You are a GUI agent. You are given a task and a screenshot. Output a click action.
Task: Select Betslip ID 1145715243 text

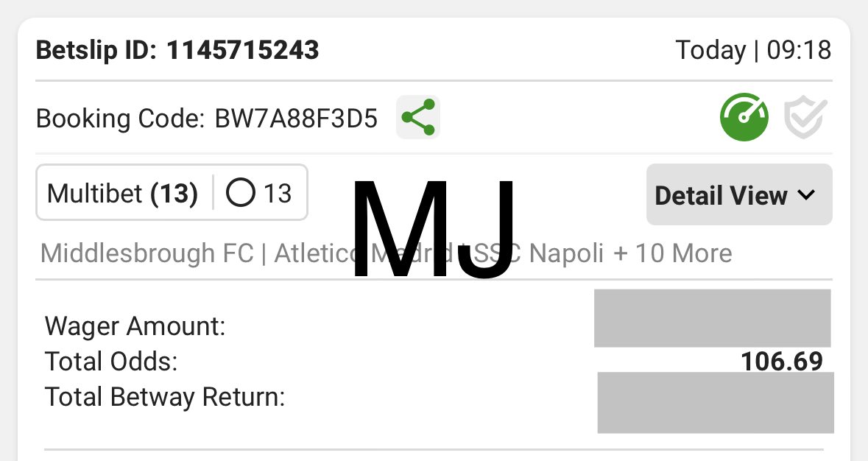pos(177,50)
